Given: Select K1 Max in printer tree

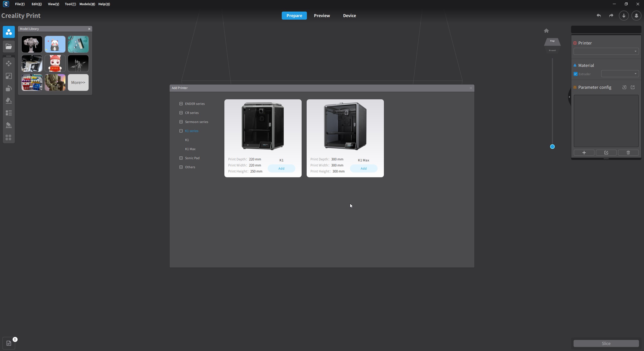Looking at the screenshot, I should point(190,149).
